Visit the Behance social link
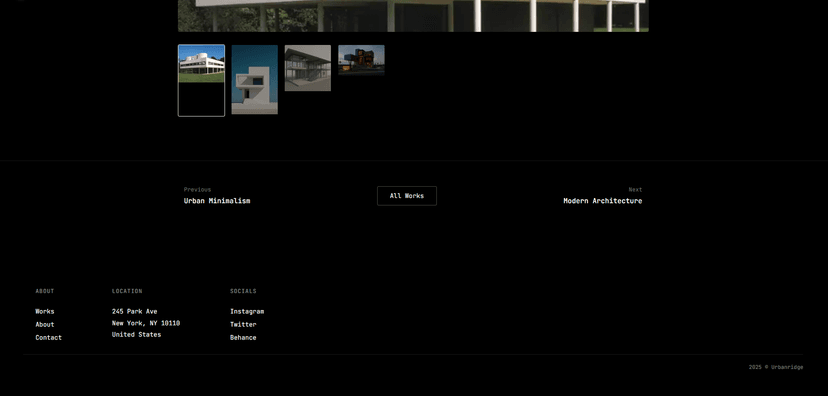The width and height of the screenshot is (828, 396). pos(243,337)
